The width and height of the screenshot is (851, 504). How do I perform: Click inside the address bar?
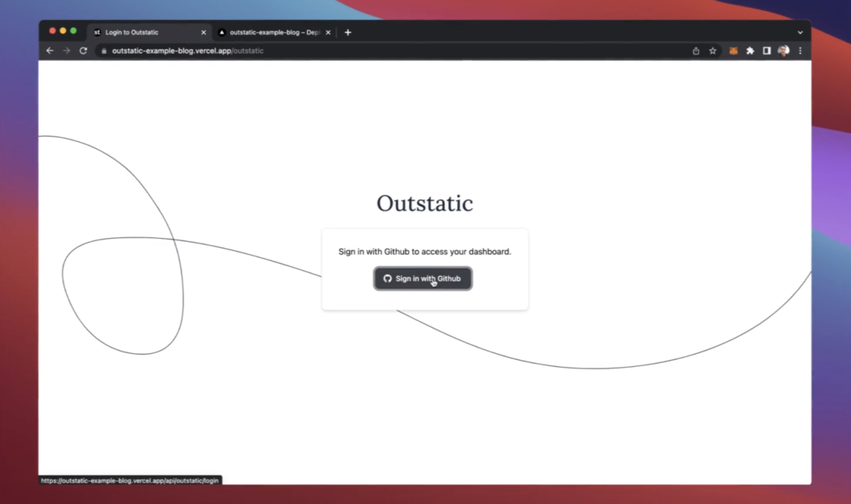284,50
